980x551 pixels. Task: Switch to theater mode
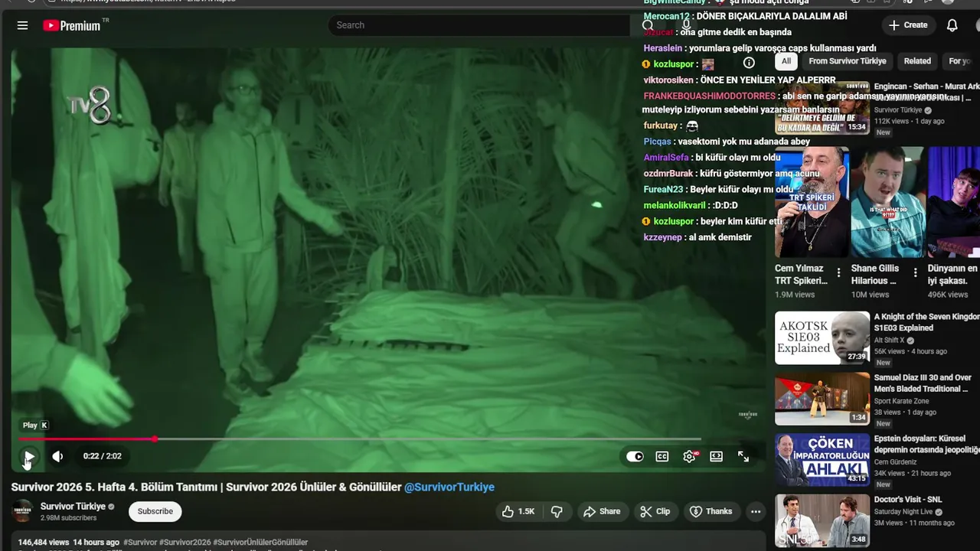pos(717,456)
